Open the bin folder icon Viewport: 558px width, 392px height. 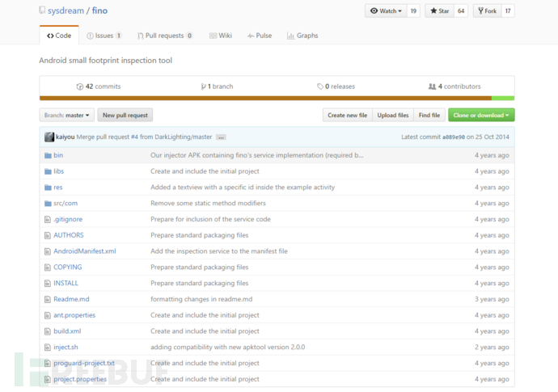[x=48, y=155]
